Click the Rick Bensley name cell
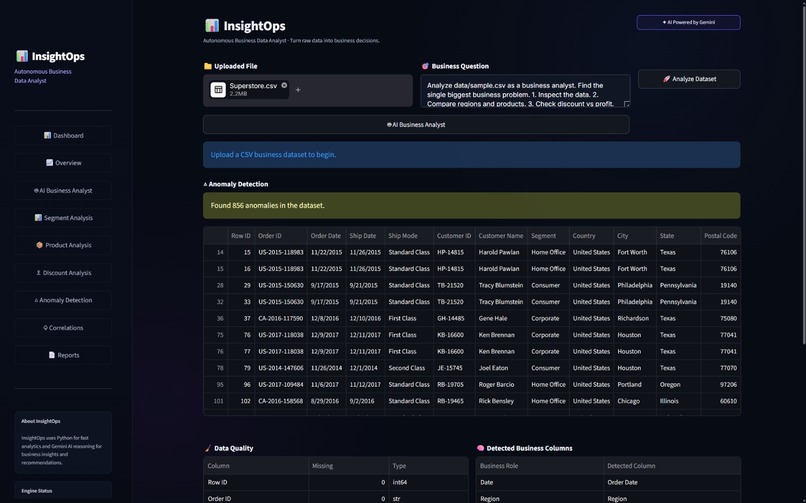Viewport: 806px width, 503px height. 501,401
